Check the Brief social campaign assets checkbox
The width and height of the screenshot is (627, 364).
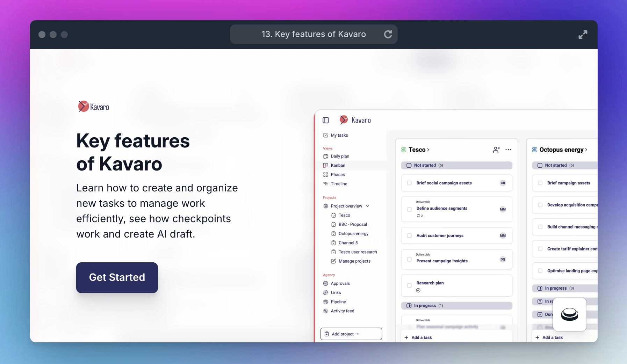(x=409, y=183)
